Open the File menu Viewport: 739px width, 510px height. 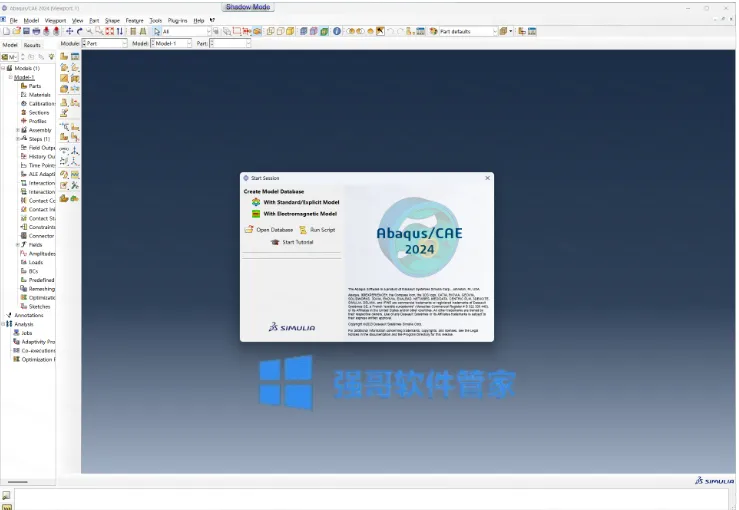pyautogui.click(x=14, y=21)
